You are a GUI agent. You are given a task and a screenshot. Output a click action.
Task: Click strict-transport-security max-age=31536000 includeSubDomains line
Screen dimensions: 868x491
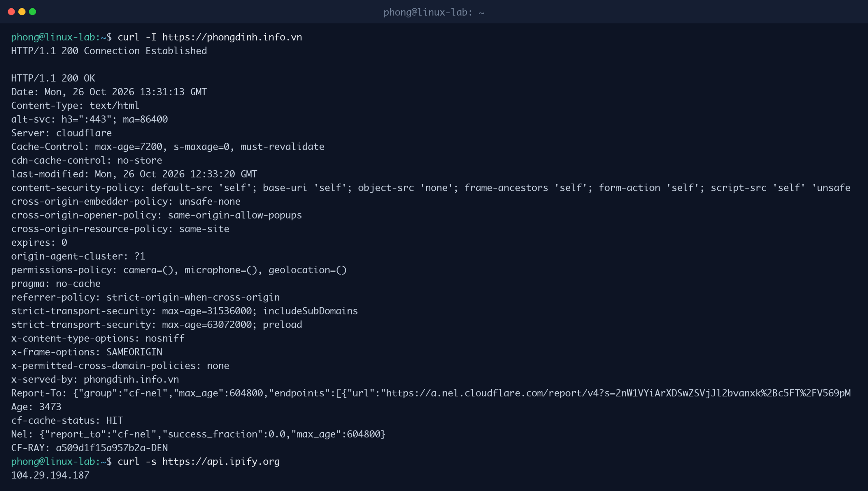pyautogui.click(x=184, y=311)
